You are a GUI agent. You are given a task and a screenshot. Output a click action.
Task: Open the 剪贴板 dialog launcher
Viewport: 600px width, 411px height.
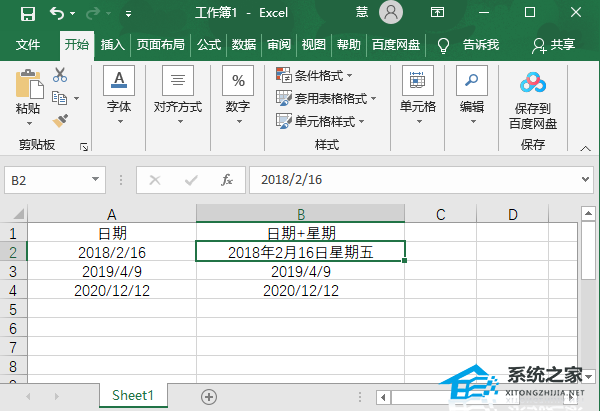84,147
